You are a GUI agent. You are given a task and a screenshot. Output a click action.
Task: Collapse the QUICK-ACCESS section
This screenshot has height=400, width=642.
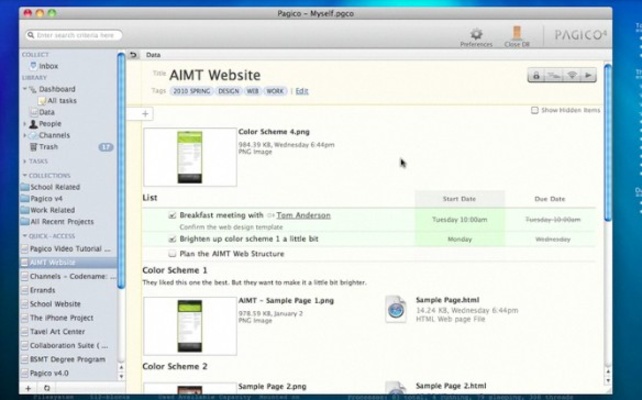click(x=25, y=236)
